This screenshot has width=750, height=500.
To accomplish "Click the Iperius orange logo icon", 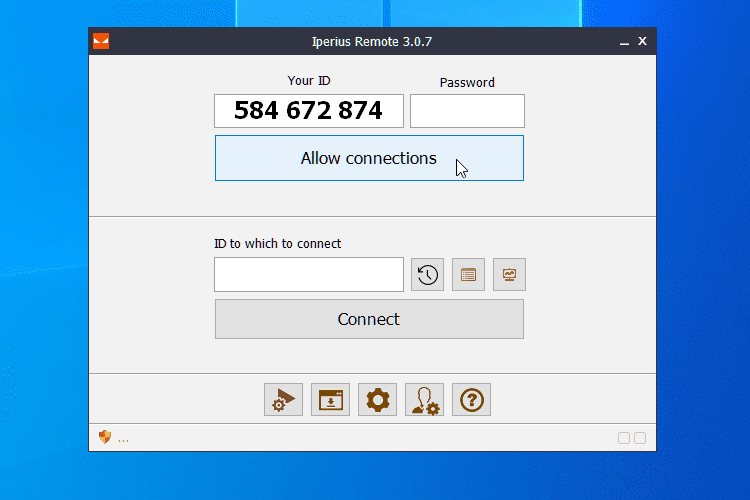I will pyautogui.click(x=101, y=41).
